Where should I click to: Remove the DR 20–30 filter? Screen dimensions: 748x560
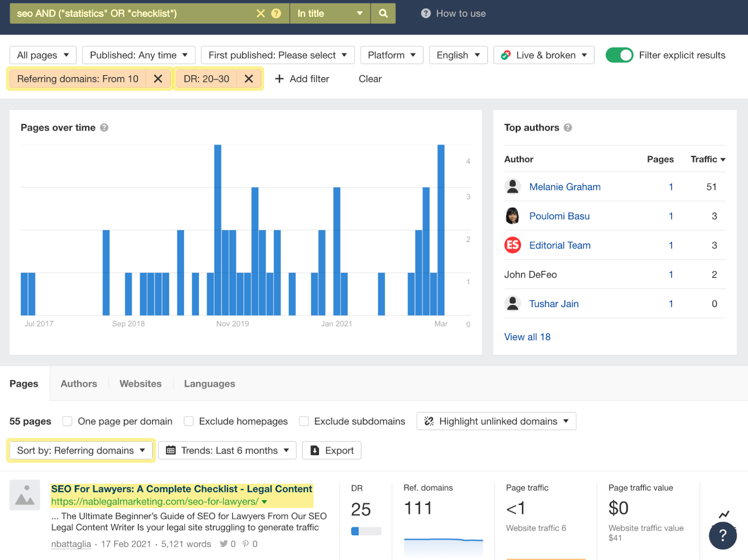(249, 79)
